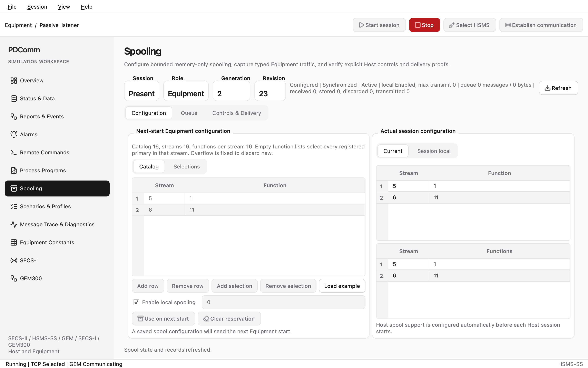Click the Overview grid icon in the sidebar
This screenshot has width=588, height=368.
14,81
